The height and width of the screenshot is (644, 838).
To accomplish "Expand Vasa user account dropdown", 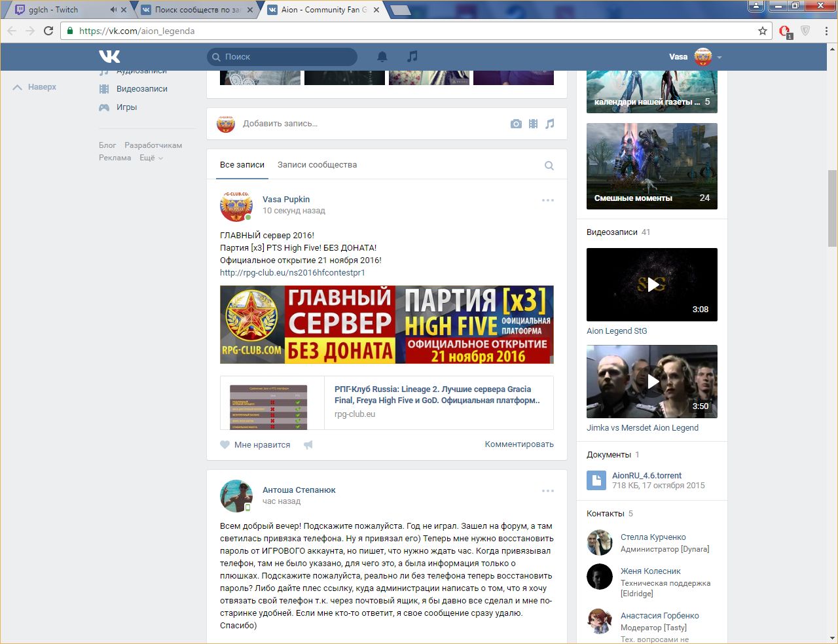I will [x=720, y=58].
